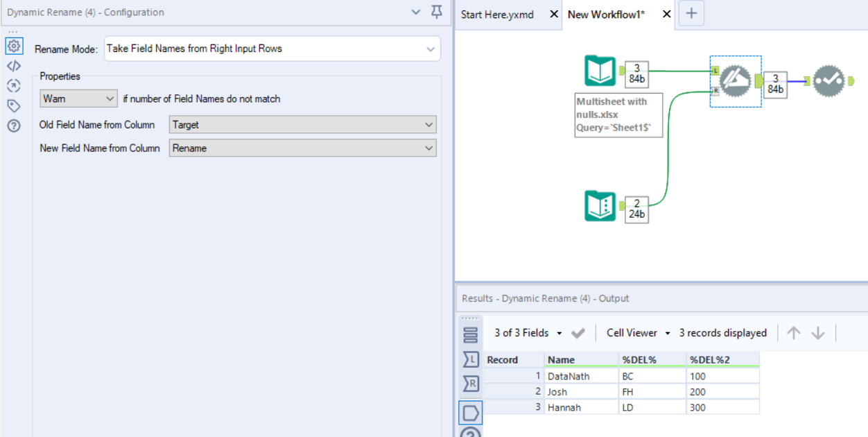Click the down arrow in Results navigation
This screenshot has width=868, height=437.
coord(818,333)
